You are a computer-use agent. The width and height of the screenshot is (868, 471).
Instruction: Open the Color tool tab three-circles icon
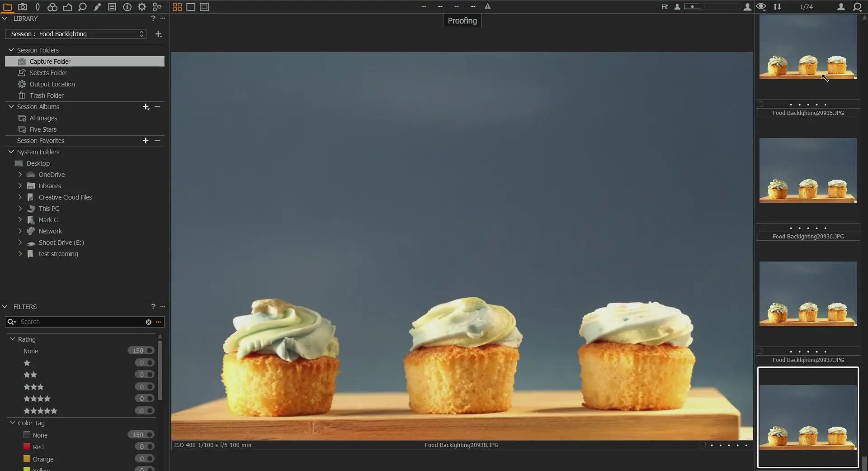[52, 7]
